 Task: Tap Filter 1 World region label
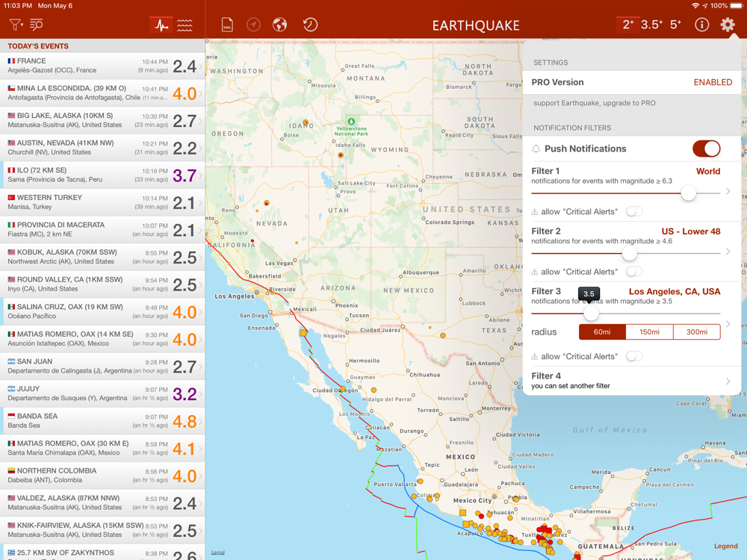[x=708, y=172]
